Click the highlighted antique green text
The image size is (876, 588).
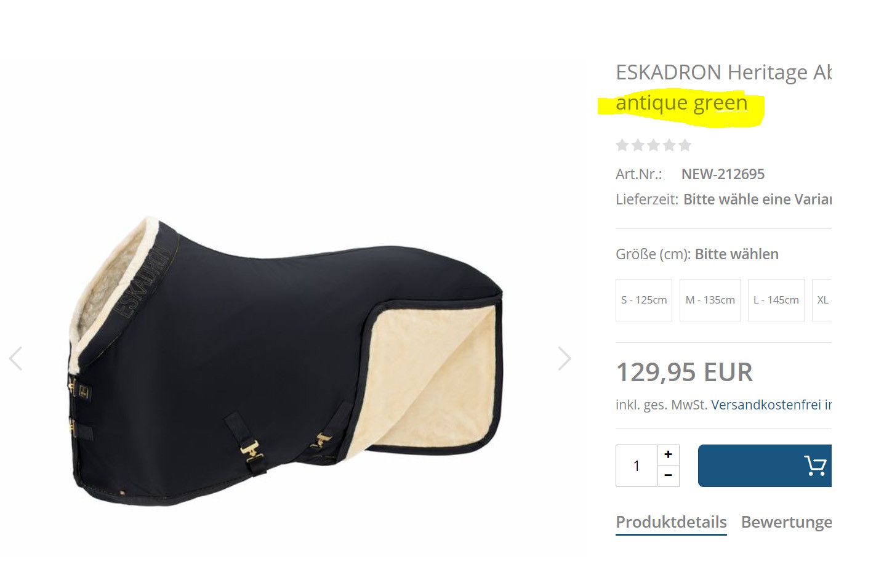click(x=681, y=103)
